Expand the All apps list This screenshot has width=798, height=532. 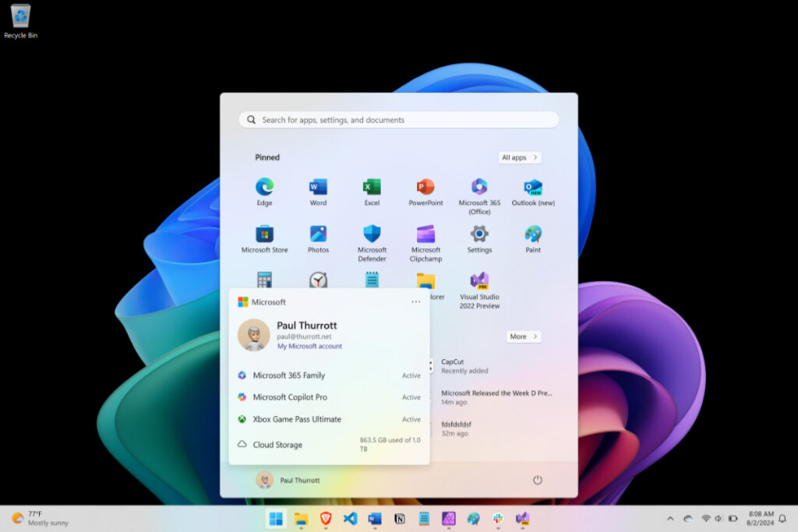click(x=519, y=157)
